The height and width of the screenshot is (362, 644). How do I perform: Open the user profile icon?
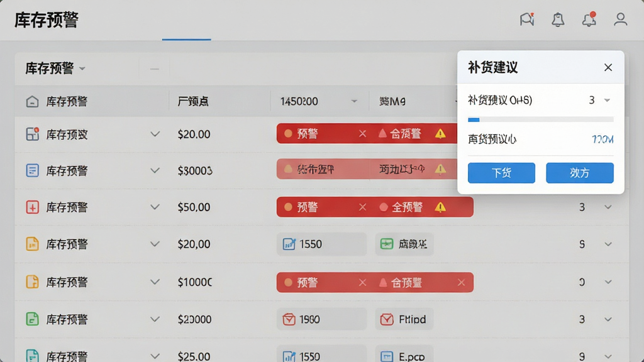[620, 19]
